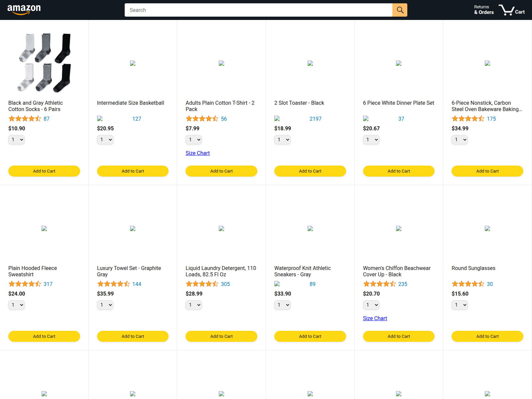Open Black and Gray Athletic Cotton Socks title

36,106
